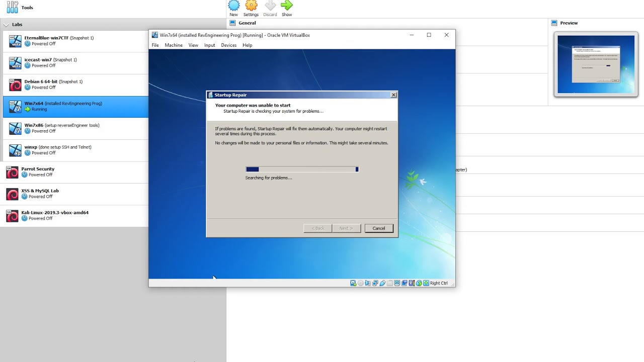The image size is (644, 362).
Task: Click the Preview section monitor icon
Action: (554, 23)
